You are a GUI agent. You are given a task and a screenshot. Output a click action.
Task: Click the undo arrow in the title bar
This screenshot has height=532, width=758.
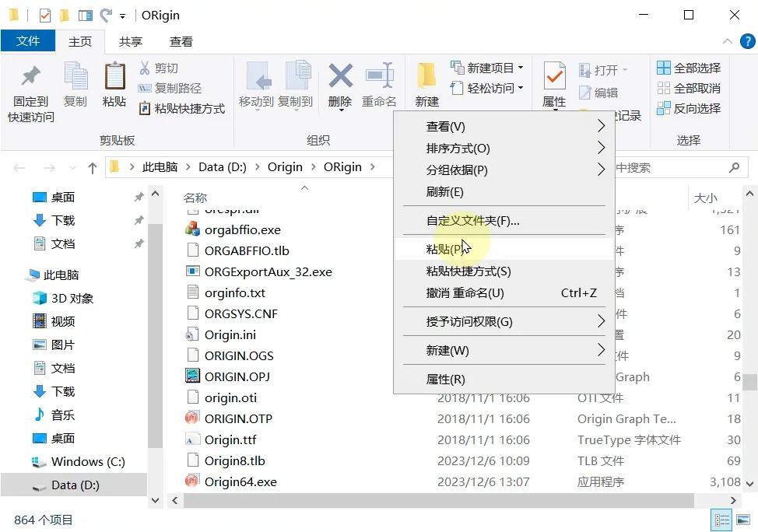(106, 16)
